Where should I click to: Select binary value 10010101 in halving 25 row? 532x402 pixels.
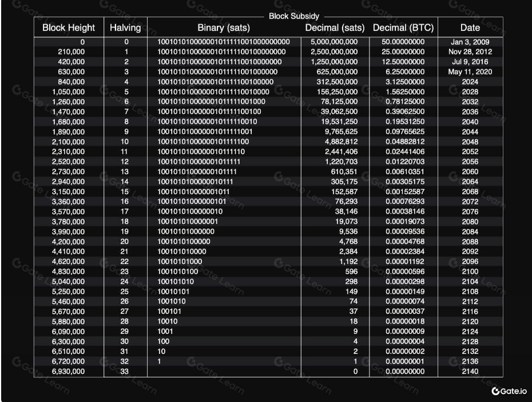(x=173, y=291)
